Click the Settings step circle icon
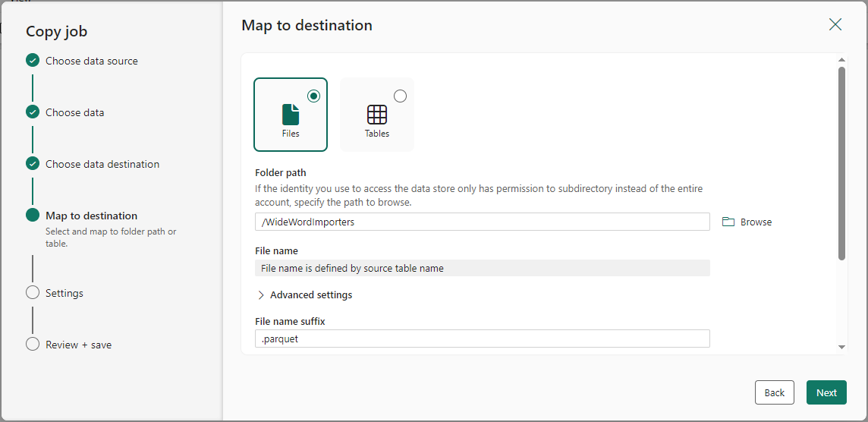Image resolution: width=868 pixels, height=422 pixels. coord(33,292)
